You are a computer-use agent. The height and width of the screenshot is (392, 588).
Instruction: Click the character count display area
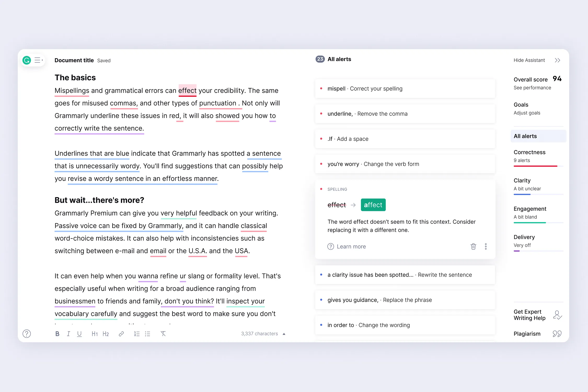[259, 334]
